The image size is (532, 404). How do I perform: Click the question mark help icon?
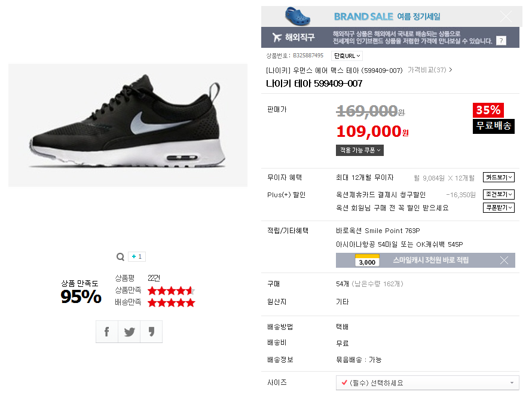click(501, 41)
